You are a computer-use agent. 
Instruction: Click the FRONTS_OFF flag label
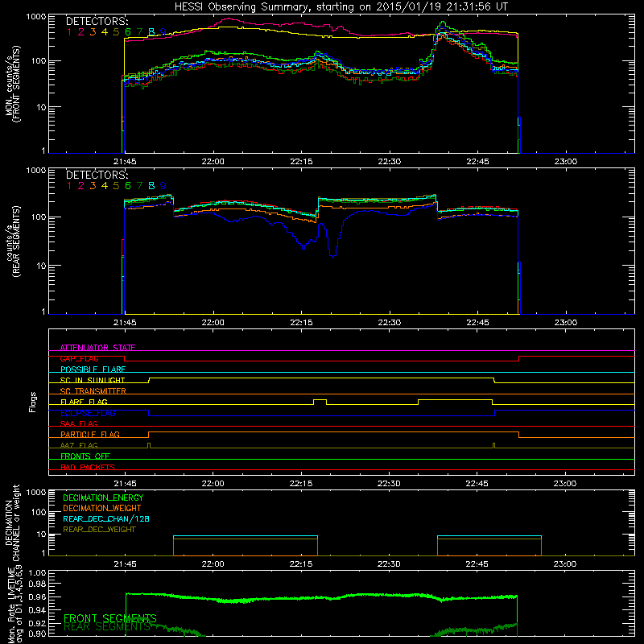85,456
